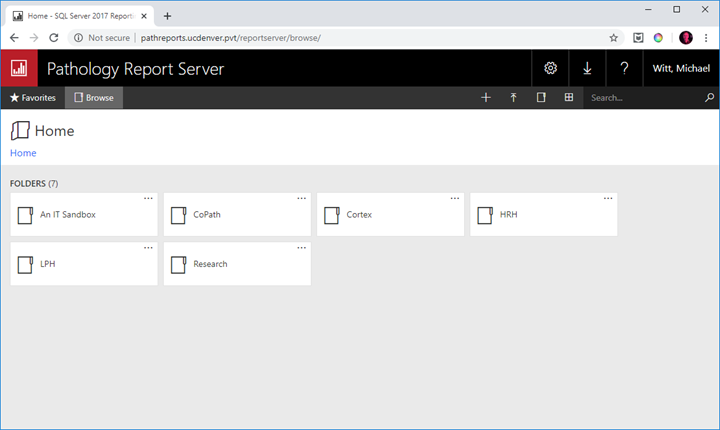Open the Chrome profile avatar
Image resolution: width=720 pixels, height=430 pixels.
pos(686,38)
